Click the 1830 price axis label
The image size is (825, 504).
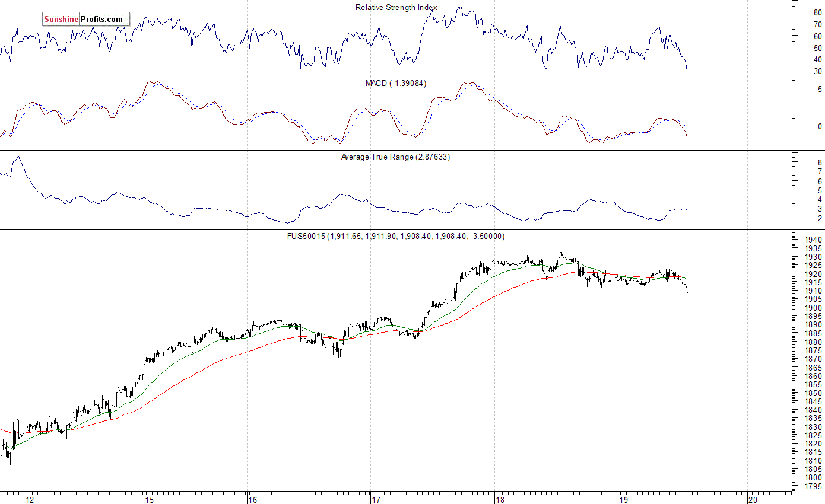pos(813,427)
